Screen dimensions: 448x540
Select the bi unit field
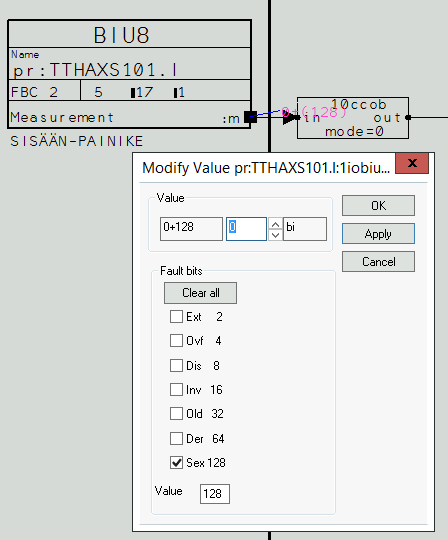click(305, 229)
